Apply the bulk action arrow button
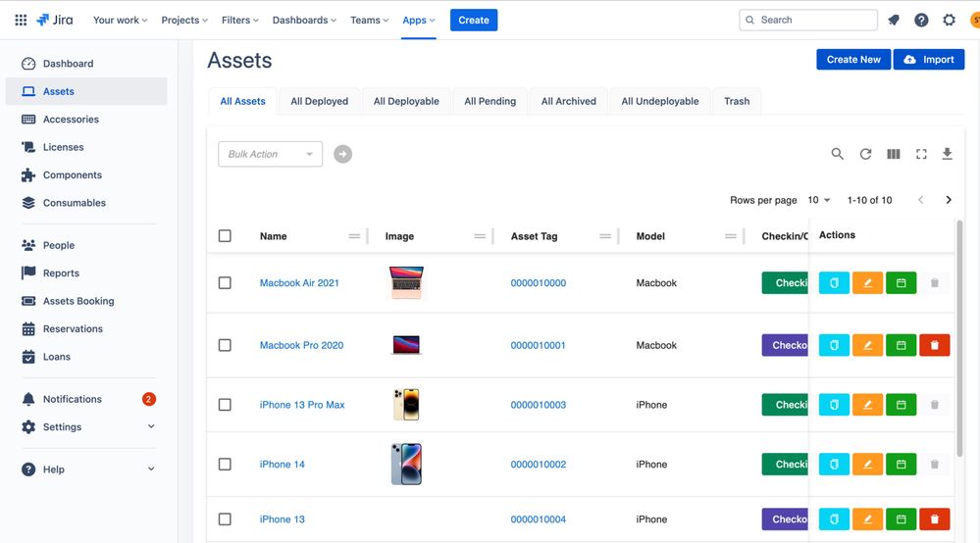The width and height of the screenshot is (980, 543). 342,154
